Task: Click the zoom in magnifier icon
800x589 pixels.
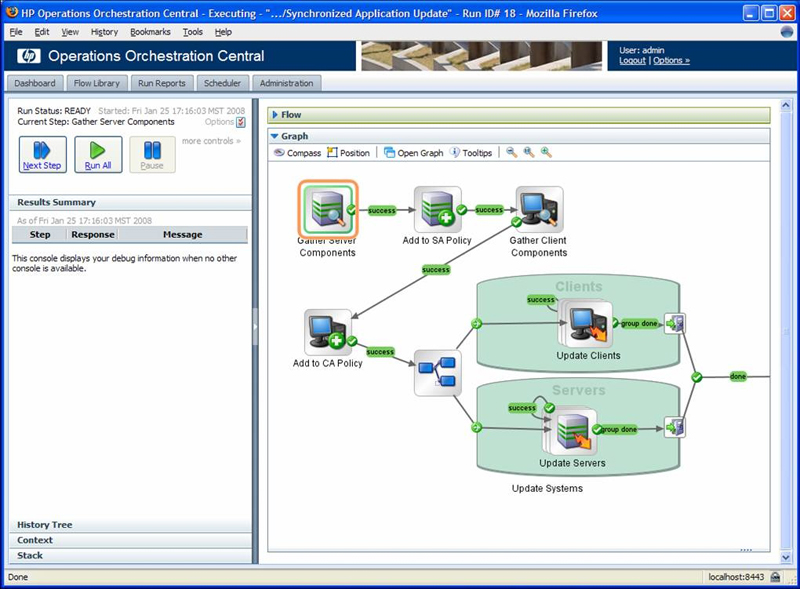Action: pyautogui.click(x=546, y=152)
